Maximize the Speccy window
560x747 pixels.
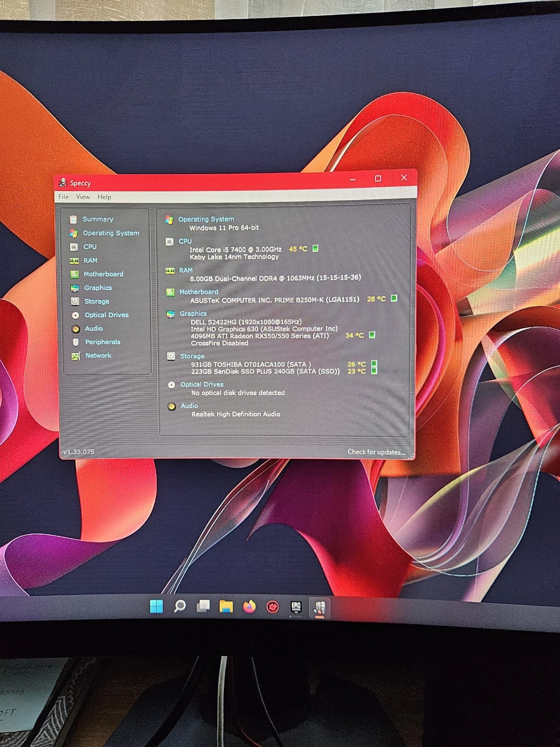pyautogui.click(x=378, y=179)
